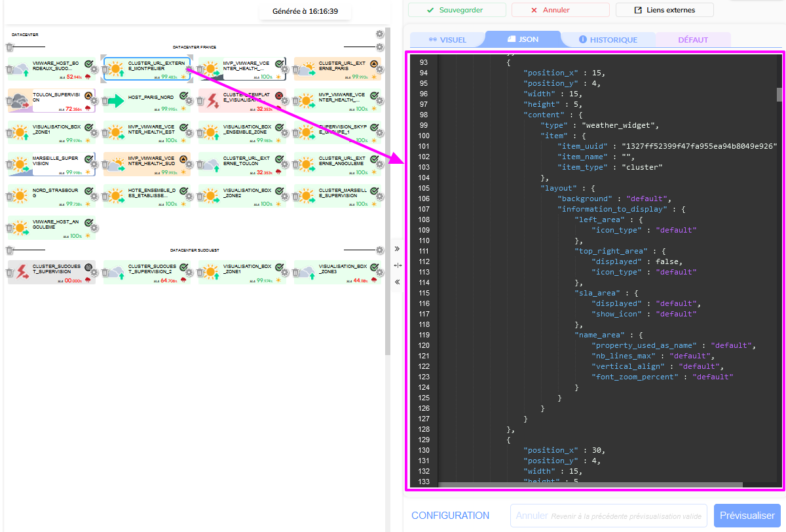Open Liens externes

coord(664,10)
